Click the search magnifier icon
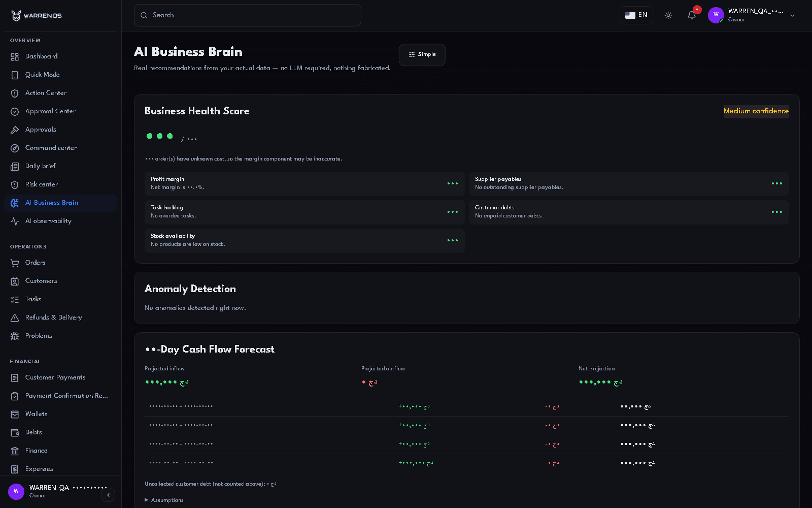This screenshot has height=508, width=812. click(144, 15)
